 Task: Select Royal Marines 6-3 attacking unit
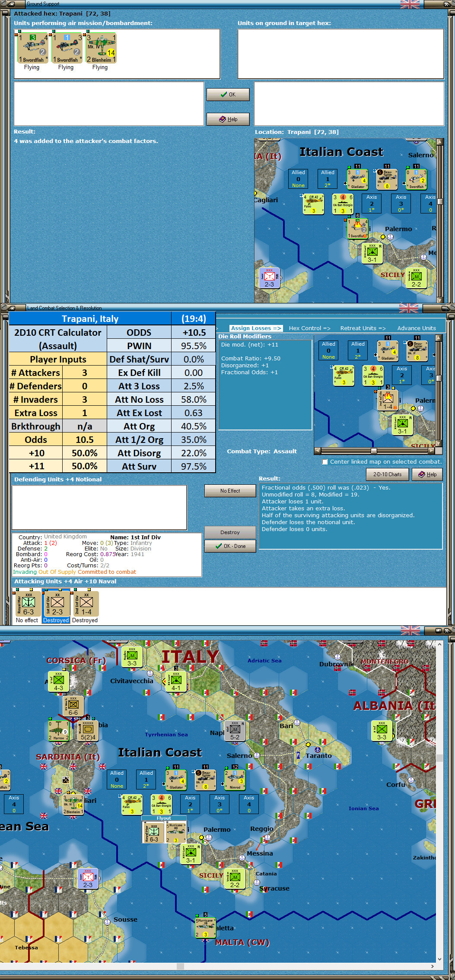[28, 604]
